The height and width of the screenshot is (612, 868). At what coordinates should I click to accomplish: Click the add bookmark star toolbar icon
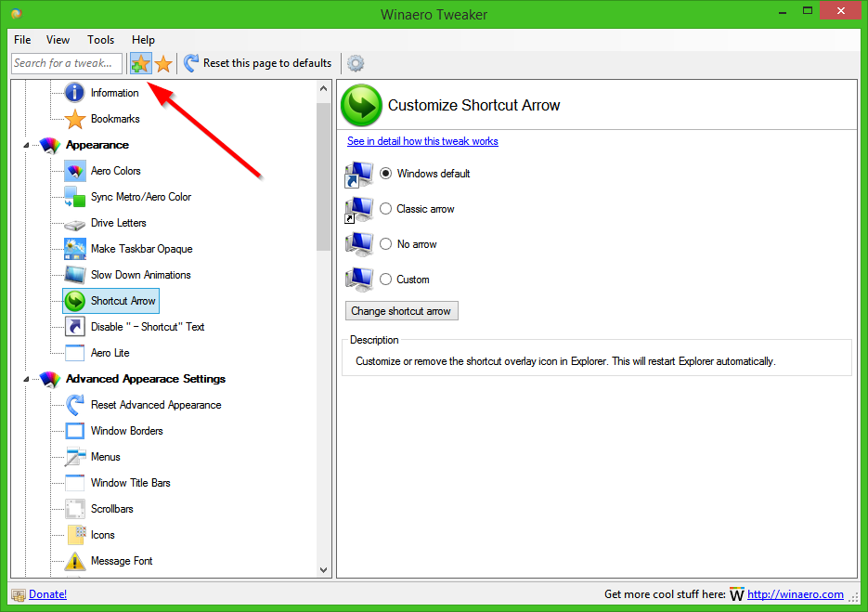(140, 64)
